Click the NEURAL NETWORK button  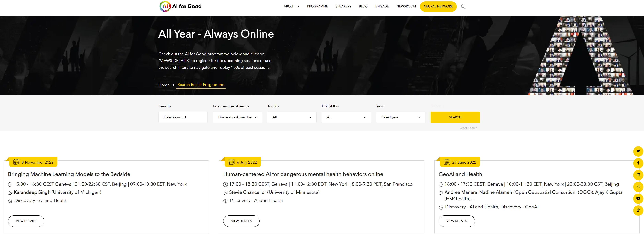click(438, 7)
